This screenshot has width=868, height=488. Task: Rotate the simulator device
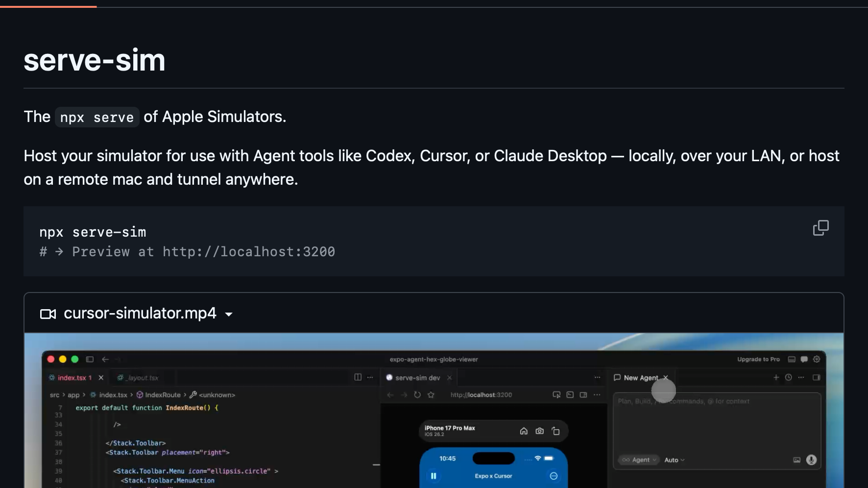(555, 431)
